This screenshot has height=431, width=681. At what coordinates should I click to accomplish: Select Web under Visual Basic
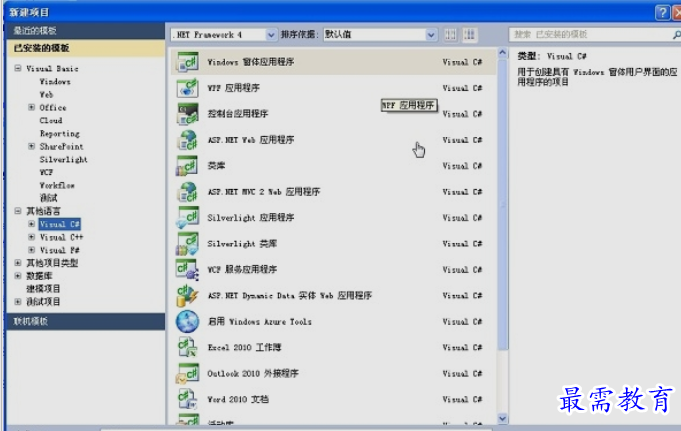(46, 95)
